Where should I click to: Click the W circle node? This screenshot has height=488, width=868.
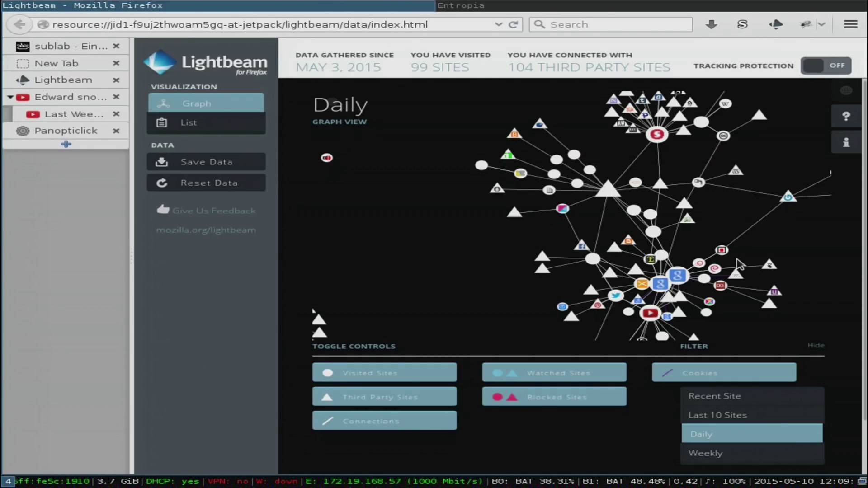click(725, 103)
